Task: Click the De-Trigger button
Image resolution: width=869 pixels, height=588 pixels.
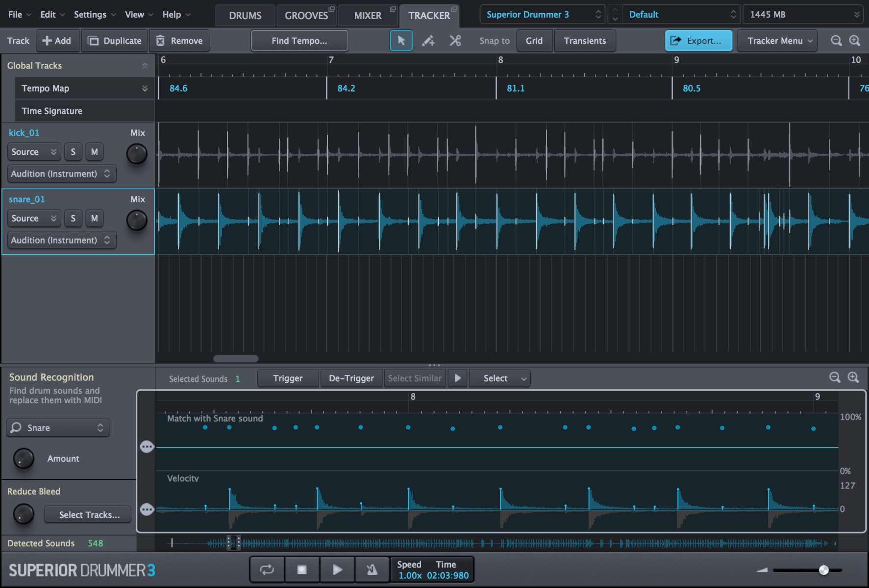Action: pyautogui.click(x=351, y=378)
